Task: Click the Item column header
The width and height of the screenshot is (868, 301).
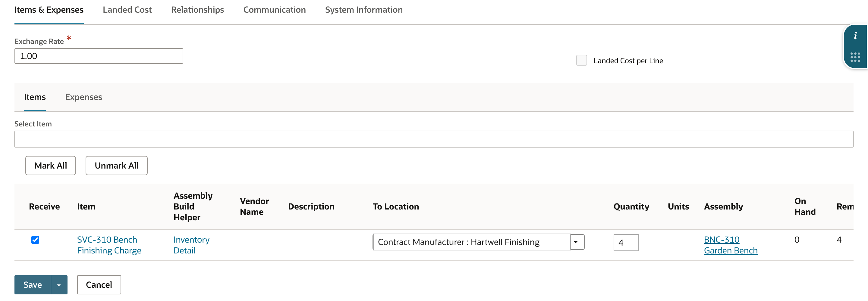Action: (86, 207)
